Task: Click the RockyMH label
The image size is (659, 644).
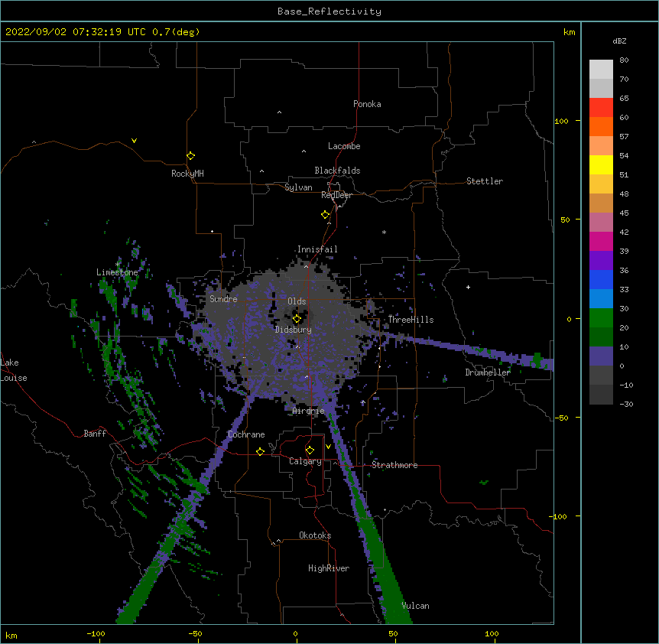Action: [x=187, y=174]
